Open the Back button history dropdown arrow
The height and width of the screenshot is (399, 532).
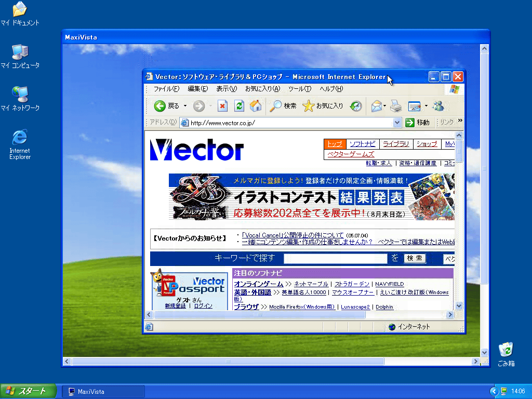(185, 106)
